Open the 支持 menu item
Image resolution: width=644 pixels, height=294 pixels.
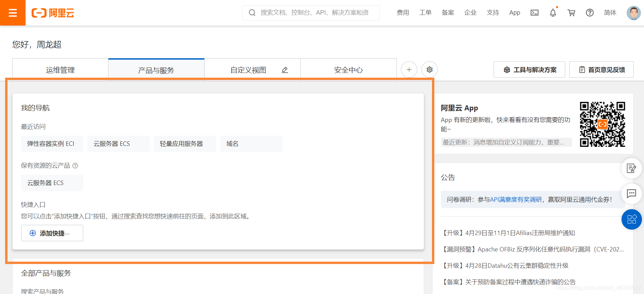[493, 13]
